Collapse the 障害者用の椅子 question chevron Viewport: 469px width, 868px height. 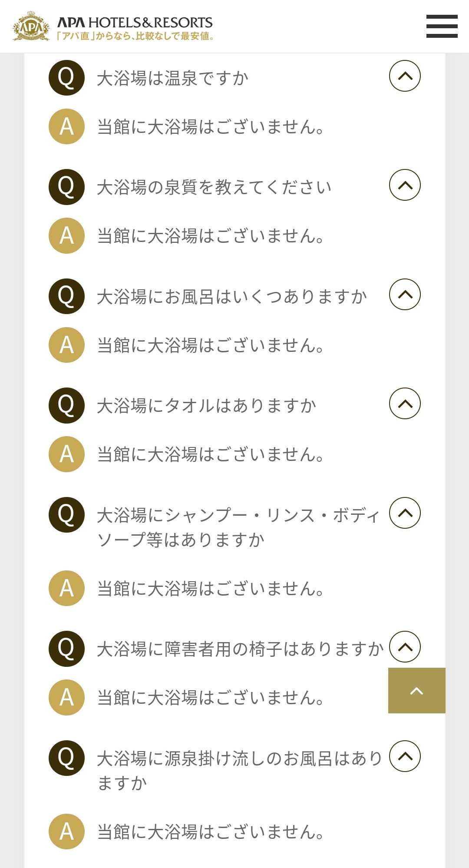point(405,646)
